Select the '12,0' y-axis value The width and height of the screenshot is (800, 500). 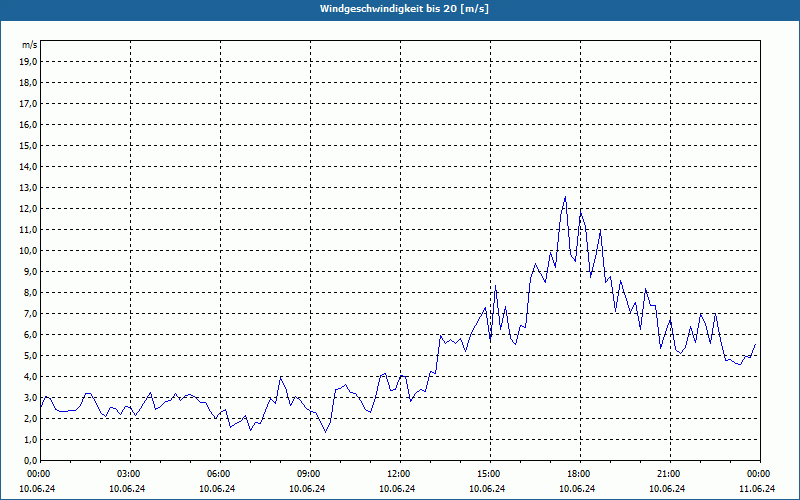29,209
